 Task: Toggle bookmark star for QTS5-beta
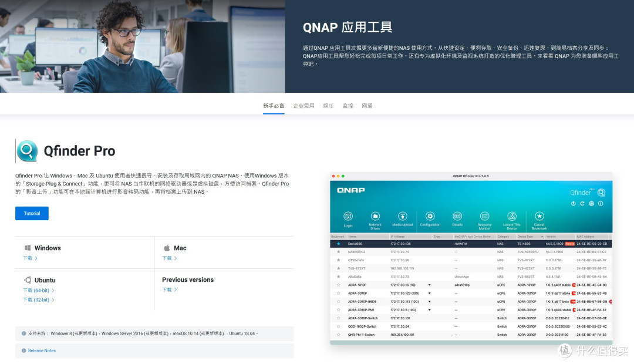tap(339, 260)
